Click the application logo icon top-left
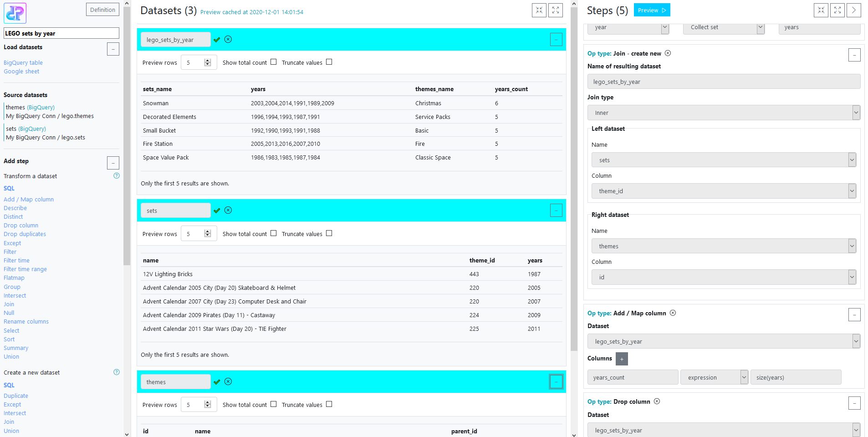This screenshot has height=437, width=868. click(x=15, y=13)
